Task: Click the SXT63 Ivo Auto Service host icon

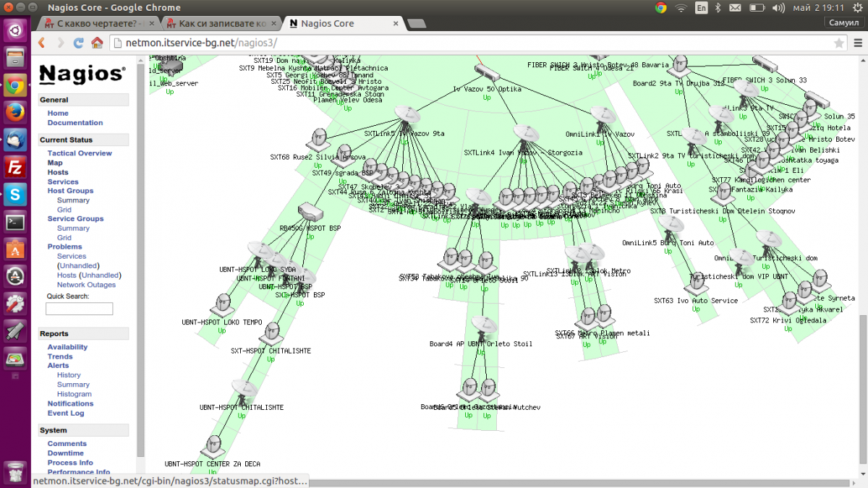Action: [x=696, y=282]
